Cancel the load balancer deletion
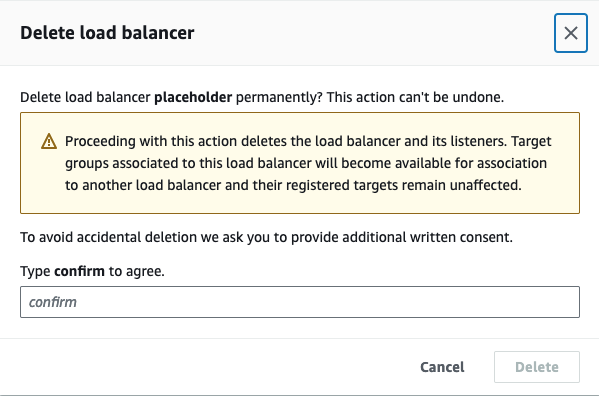The height and width of the screenshot is (396, 599). point(442,367)
